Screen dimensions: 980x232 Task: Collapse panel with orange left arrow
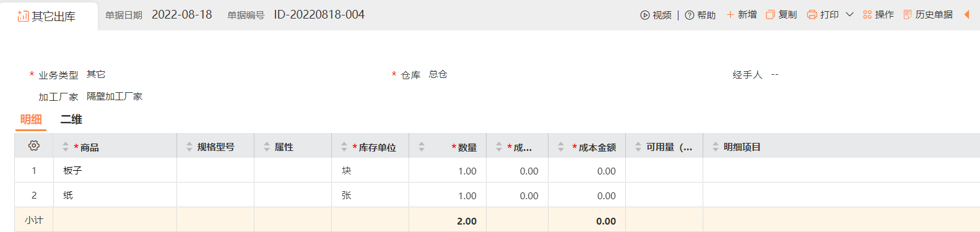pos(966,14)
